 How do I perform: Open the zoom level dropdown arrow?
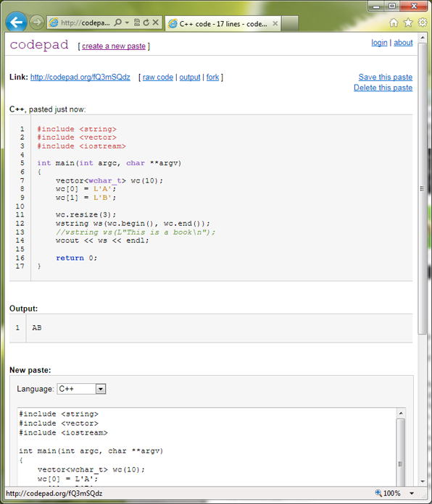[x=412, y=493]
